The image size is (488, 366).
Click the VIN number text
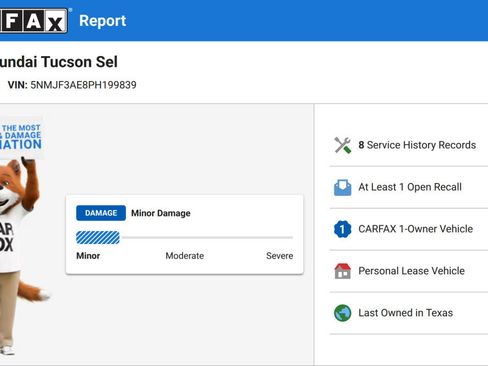83,85
